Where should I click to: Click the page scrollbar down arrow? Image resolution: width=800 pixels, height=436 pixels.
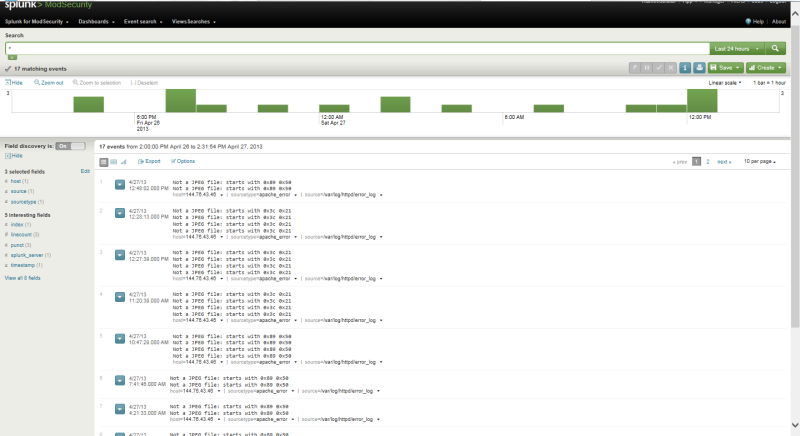click(x=795, y=425)
